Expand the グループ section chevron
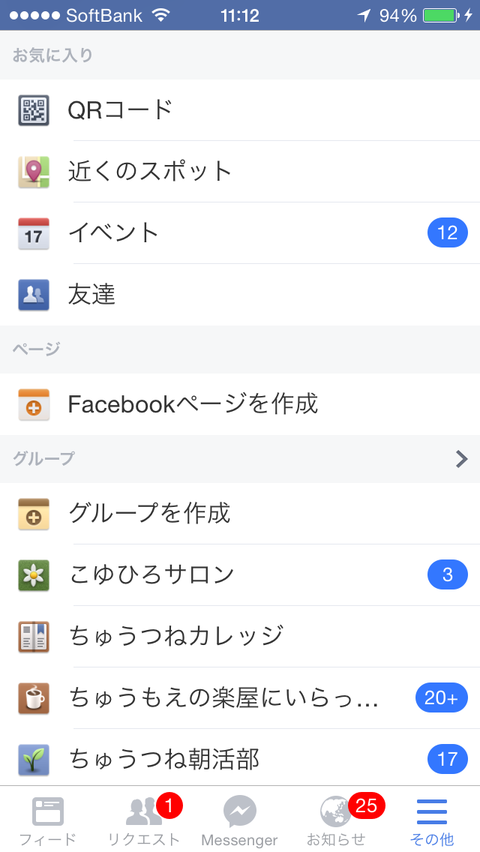This screenshot has width=480, height=852. [462, 459]
